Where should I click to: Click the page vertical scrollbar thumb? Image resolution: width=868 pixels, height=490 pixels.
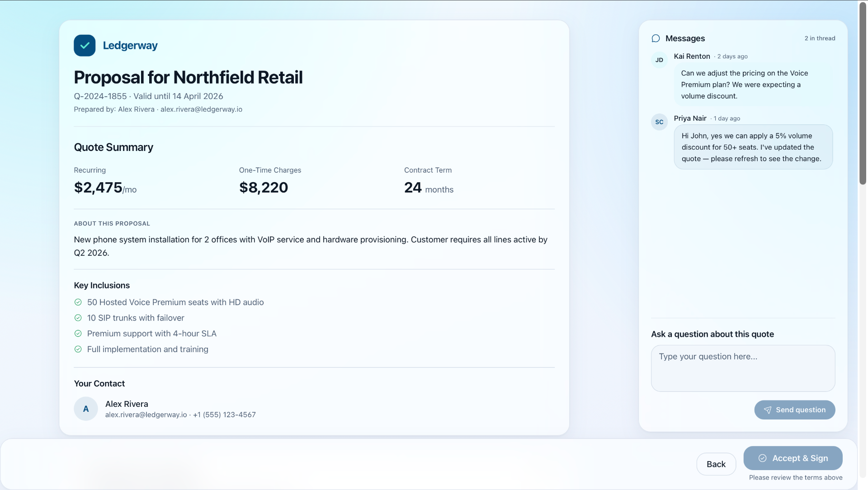[863, 93]
